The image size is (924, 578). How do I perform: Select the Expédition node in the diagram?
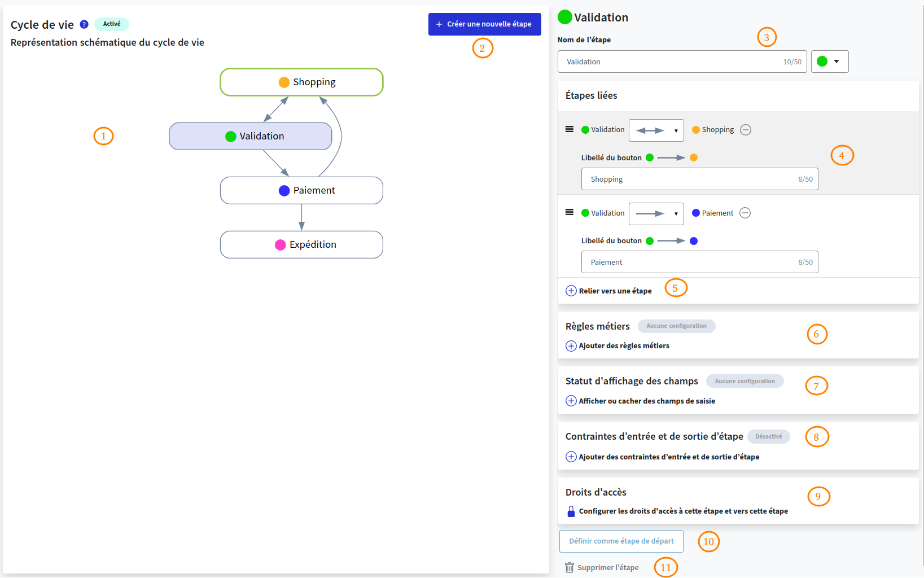301,244
